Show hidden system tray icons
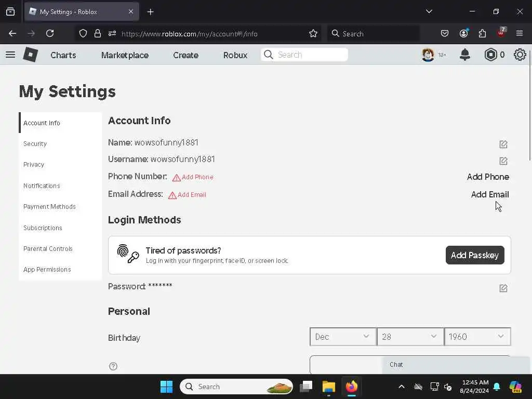The image size is (532, 399). click(x=402, y=387)
